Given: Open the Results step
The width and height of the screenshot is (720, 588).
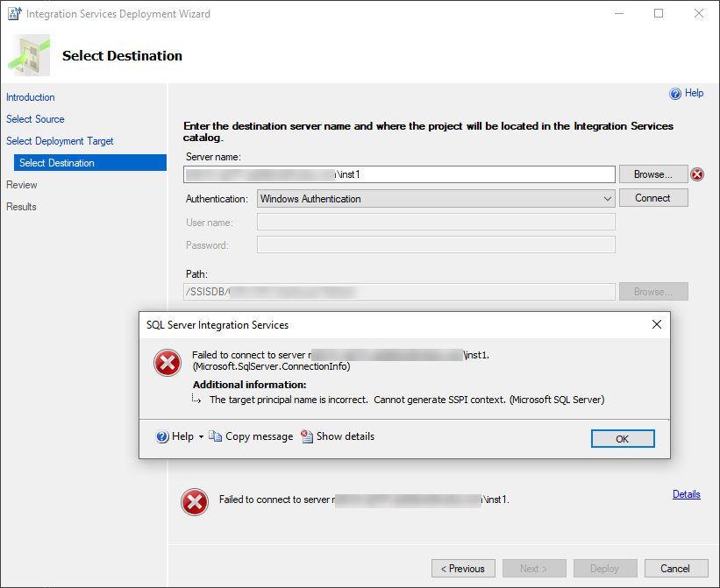Looking at the screenshot, I should (x=21, y=207).
